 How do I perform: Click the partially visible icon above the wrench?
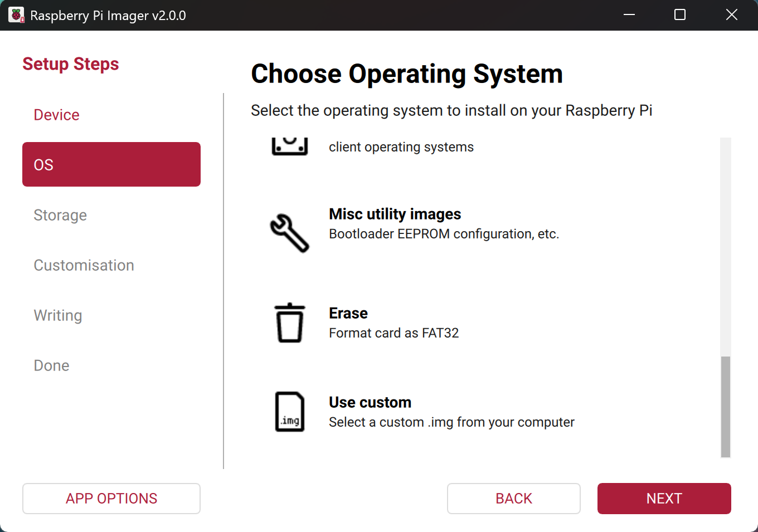289,146
